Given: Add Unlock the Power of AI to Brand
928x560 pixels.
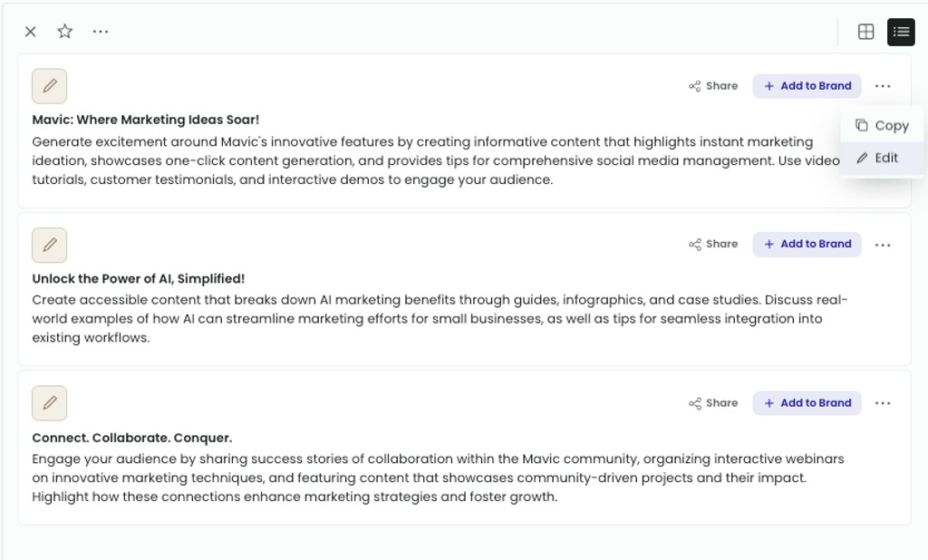Looking at the screenshot, I should click(807, 244).
